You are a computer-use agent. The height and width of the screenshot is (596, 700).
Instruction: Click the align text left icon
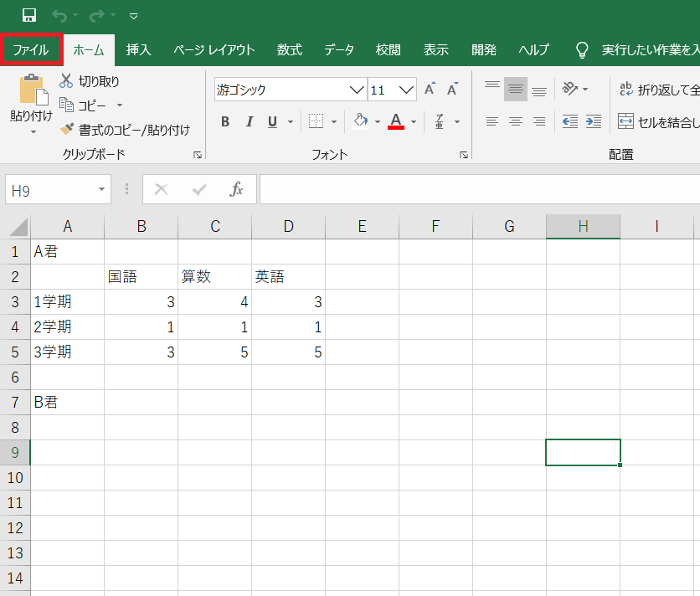pos(492,121)
